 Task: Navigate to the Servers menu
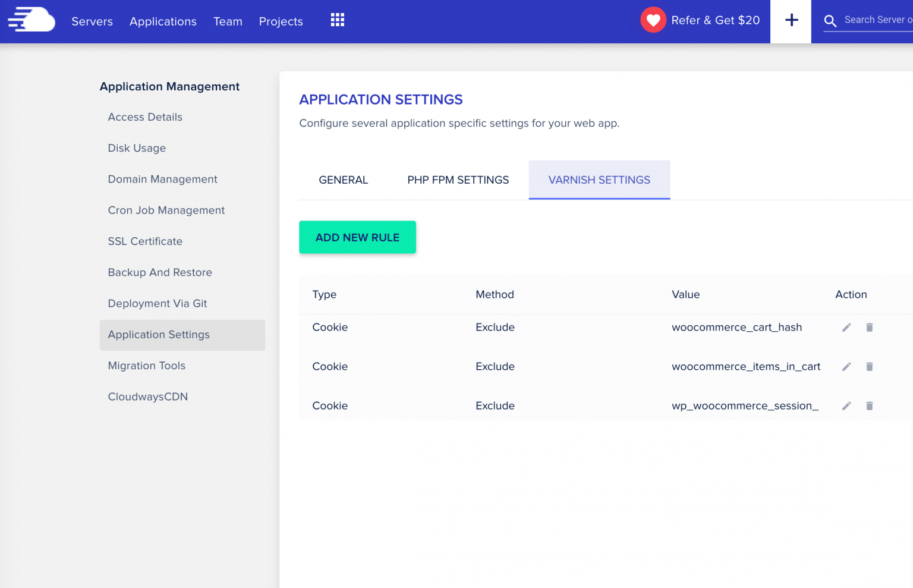92,21
